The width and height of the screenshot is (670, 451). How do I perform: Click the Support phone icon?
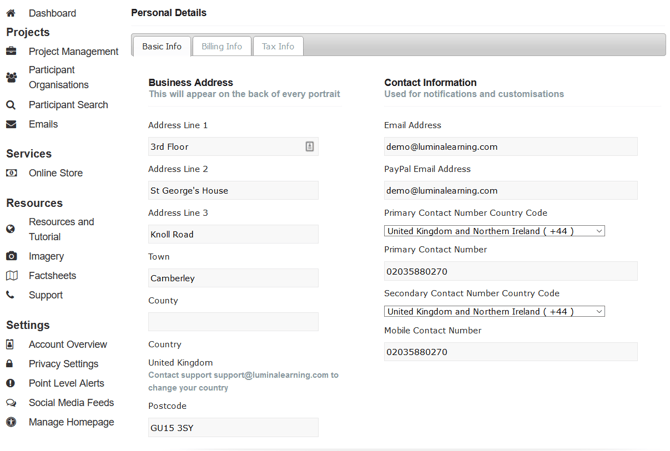tap(11, 295)
